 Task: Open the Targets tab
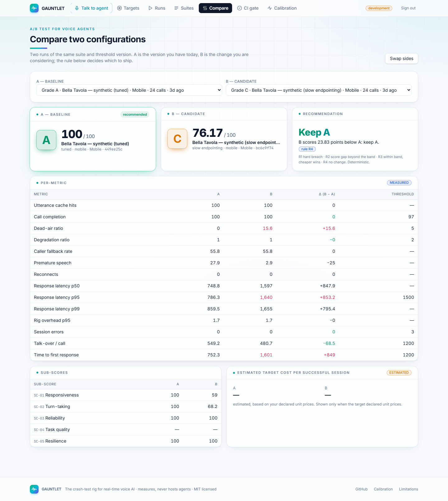(x=128, y=8)
